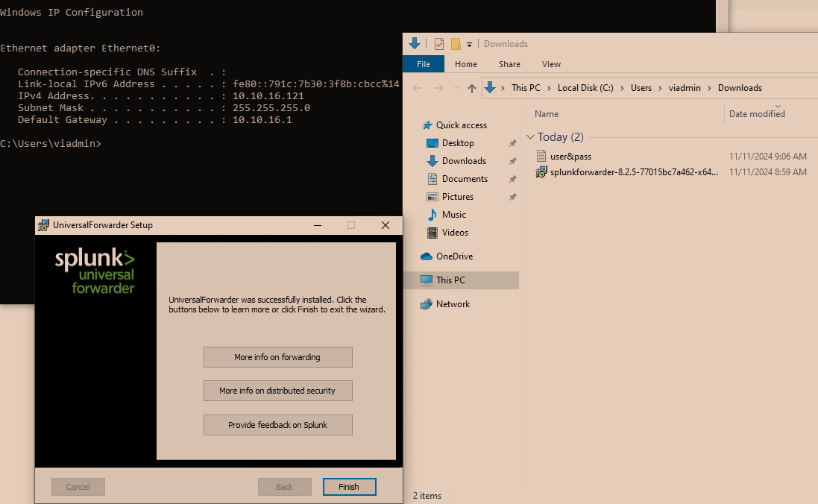Expand the chevron after This PC breadcrumb
818x504 pixels.
point(549,88)
